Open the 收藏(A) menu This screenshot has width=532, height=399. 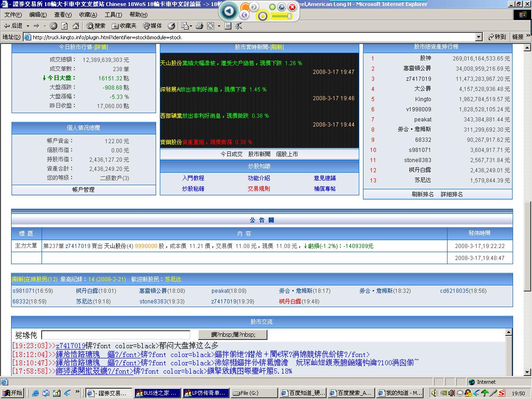pos(88,15)
